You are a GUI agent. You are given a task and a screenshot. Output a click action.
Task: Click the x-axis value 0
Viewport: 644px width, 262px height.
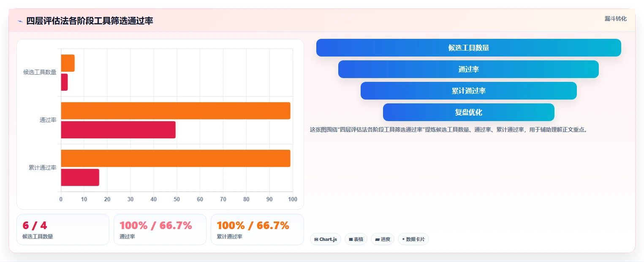[61, 199]
